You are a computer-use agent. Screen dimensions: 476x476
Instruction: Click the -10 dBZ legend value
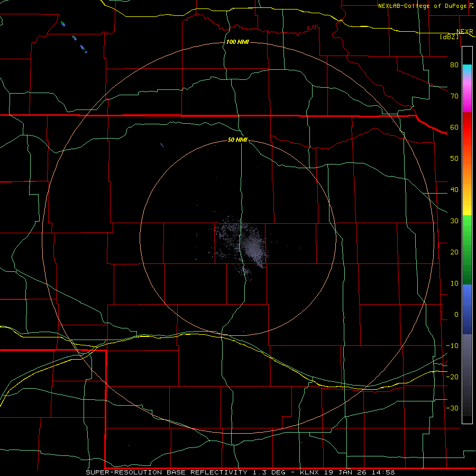point(452,346)
